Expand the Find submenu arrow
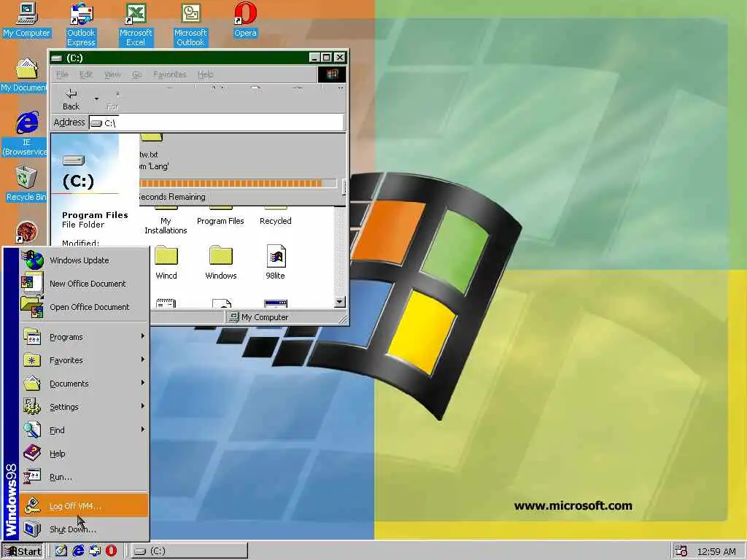Image resolution: width=747 pixels, height=560 pixels. tap(142, 429)
